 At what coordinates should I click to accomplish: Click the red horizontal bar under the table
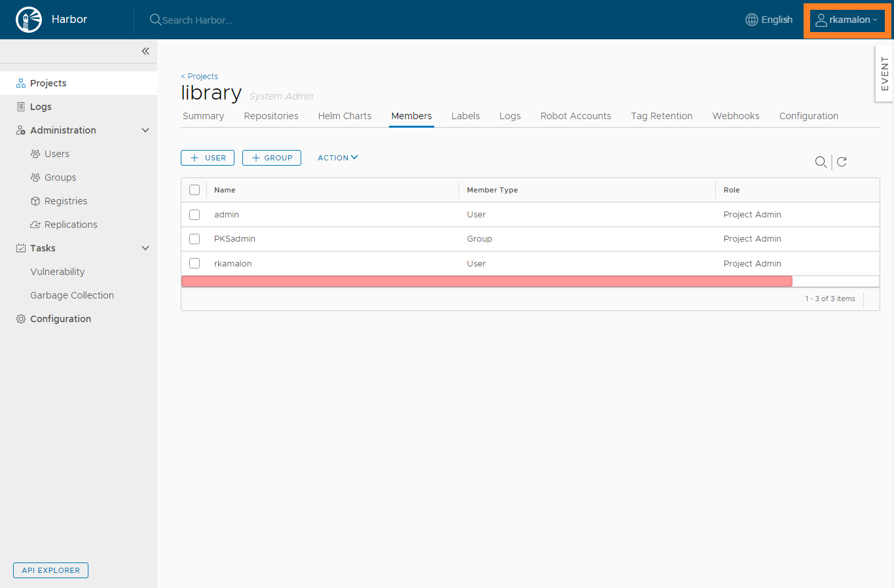pos(487,282)
